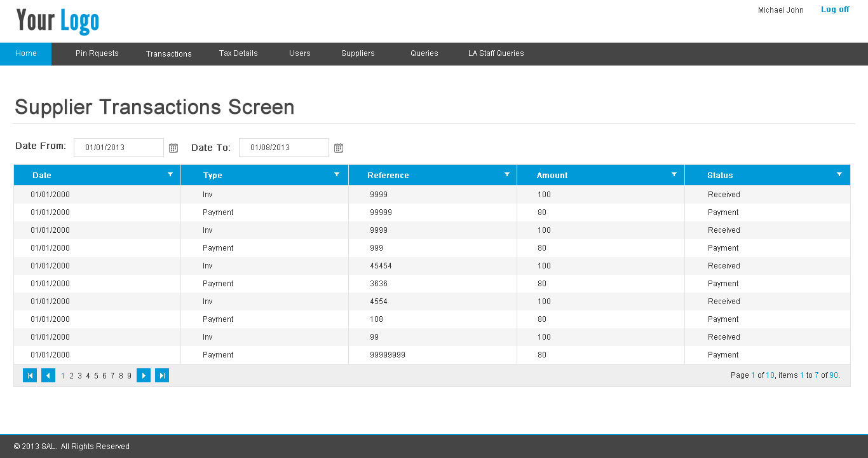868x458 pixels.
Task: Click the page items summary text in pager
Action: tap(785, 375)
